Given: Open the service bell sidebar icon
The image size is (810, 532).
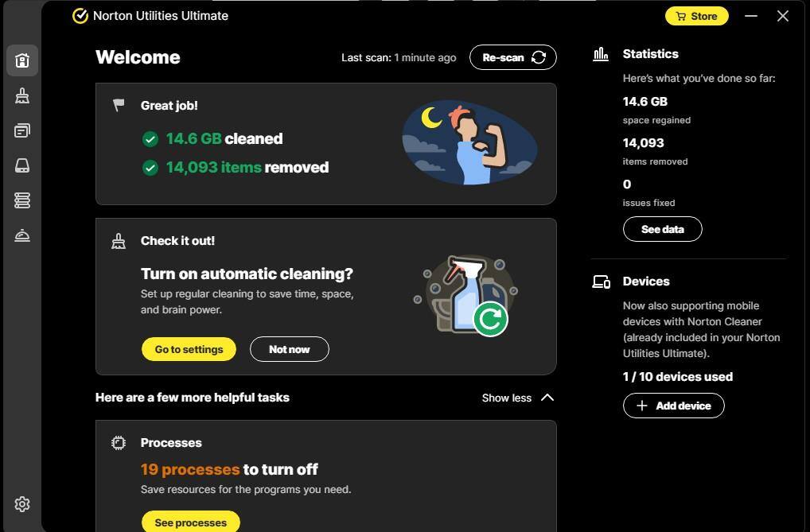Looking at the screenshot, I should pyautogui.click(x=22, y=235).
